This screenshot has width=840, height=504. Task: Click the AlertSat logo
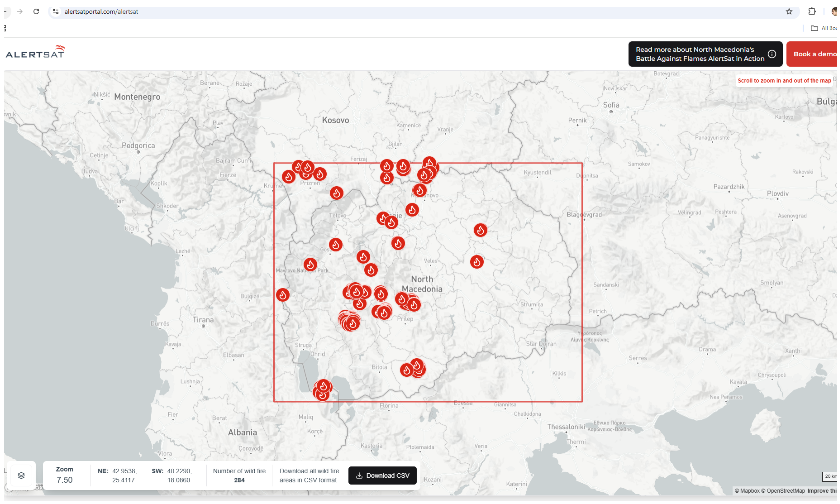click(x=35, y=52)
